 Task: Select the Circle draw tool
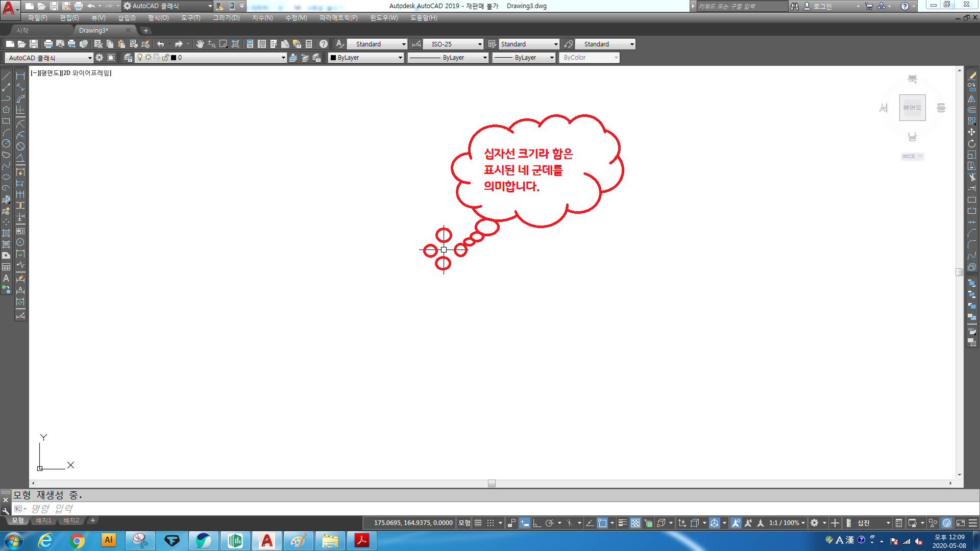coord(6,144)
